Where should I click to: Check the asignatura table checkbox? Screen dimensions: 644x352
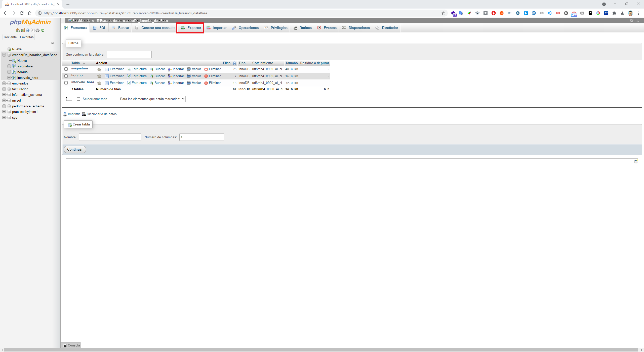[x=66, y=69]
